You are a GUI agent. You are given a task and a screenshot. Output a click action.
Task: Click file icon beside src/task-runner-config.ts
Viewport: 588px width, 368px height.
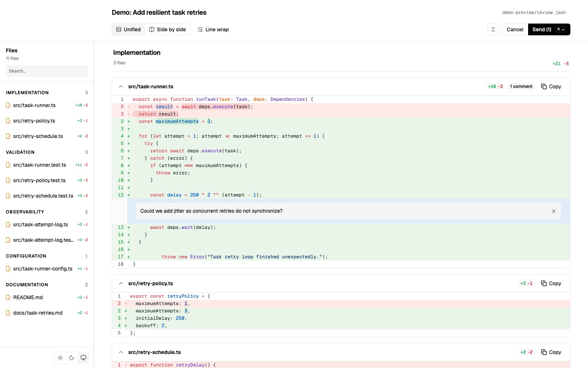[8, 269]
